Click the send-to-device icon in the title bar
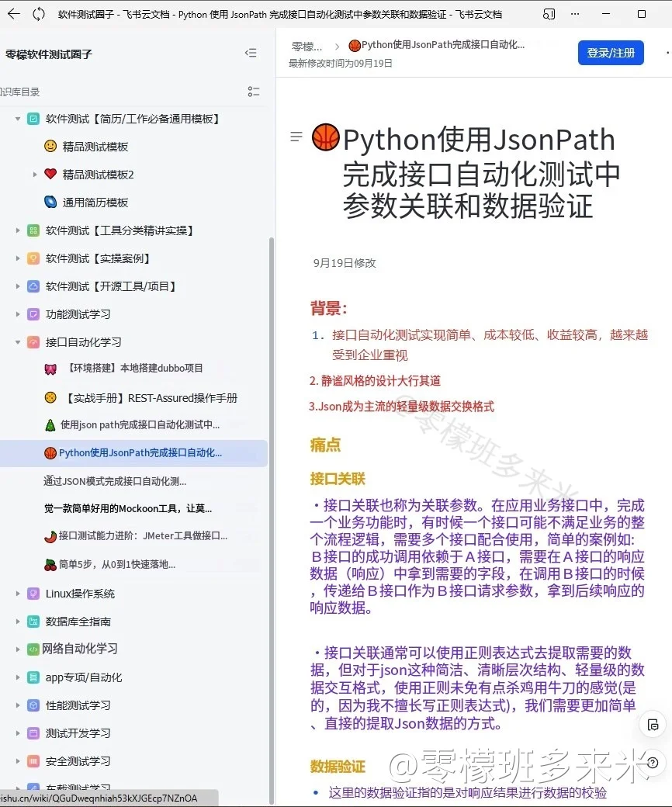672x807 pixels. tap(549, 12)
